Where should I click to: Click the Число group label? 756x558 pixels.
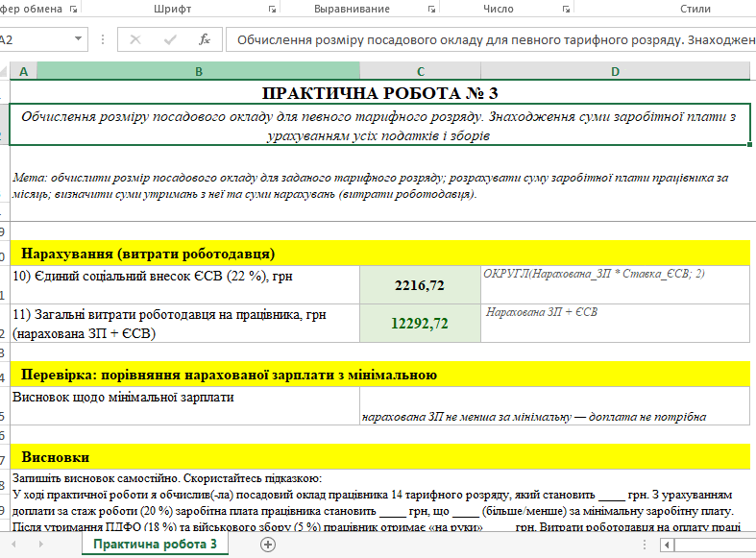(498, 9)
